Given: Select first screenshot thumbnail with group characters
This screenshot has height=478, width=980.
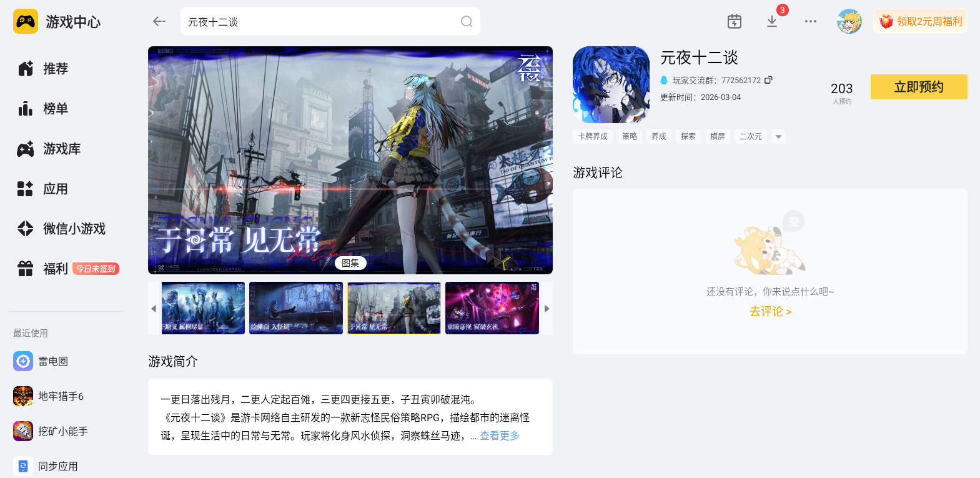Looking at the screenshot, I should pos(203,308).
